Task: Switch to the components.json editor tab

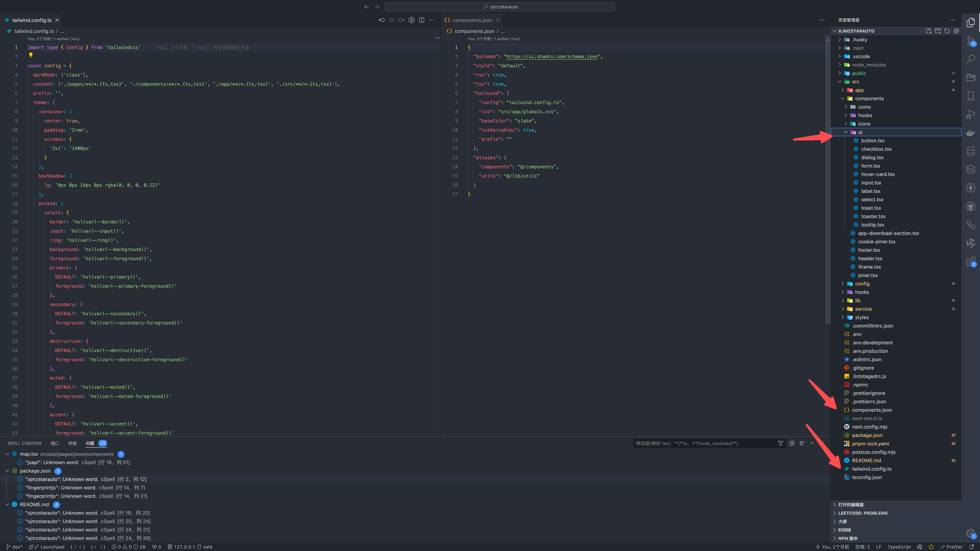Action: [x=472, y=20]
